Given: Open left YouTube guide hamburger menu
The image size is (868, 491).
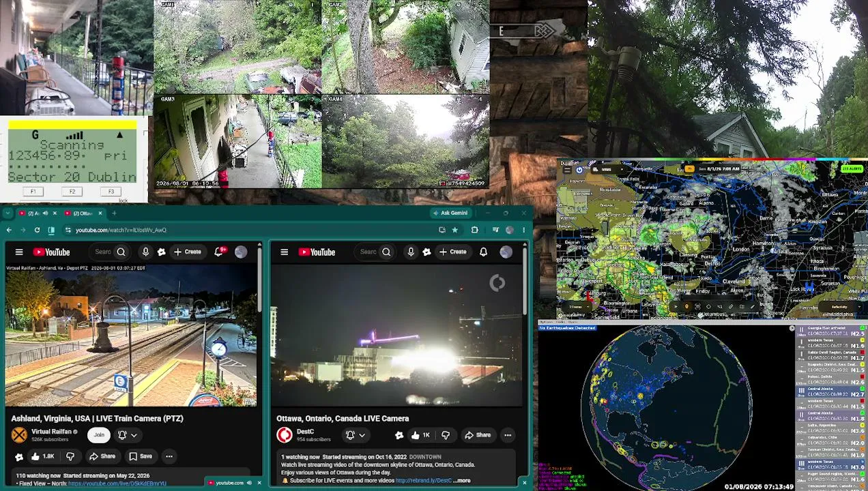Looking at the screenshot, I should [19, 252].
